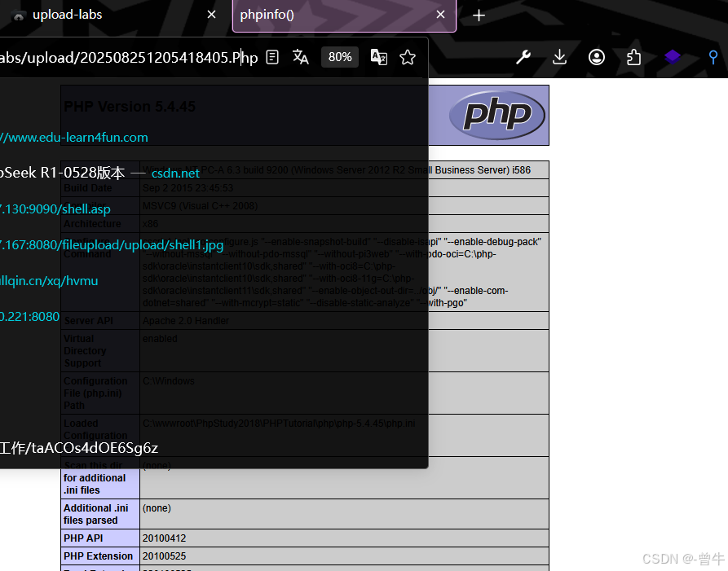Reset the 80% zoom level
The image size is (728, 571).
tap(340, 57)
